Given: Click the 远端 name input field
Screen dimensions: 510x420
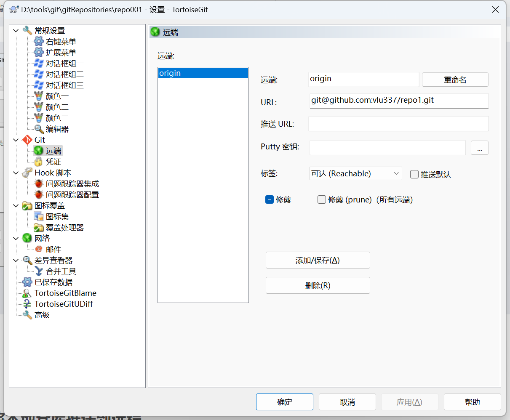Looking at the screenshot, I should (x=364, y=79).
